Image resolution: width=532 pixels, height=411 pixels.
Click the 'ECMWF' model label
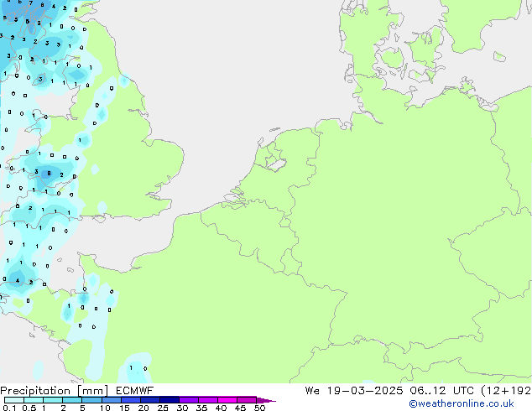tap(135, 391)
